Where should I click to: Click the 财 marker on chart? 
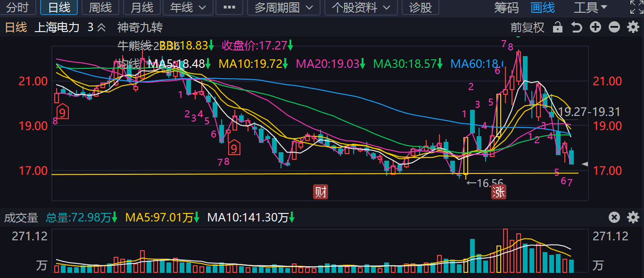(x=321, y=192)
